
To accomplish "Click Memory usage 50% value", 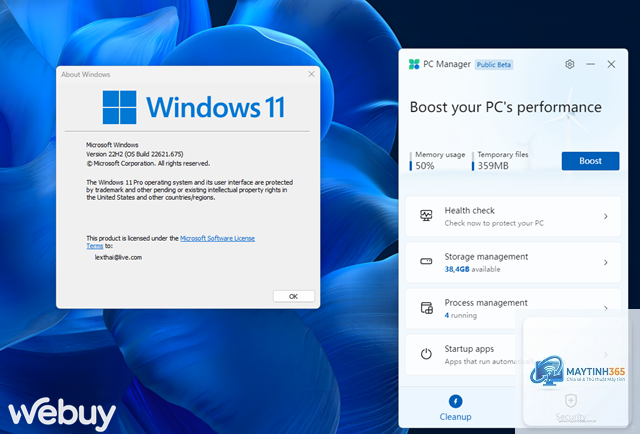I will coord(425,166).
